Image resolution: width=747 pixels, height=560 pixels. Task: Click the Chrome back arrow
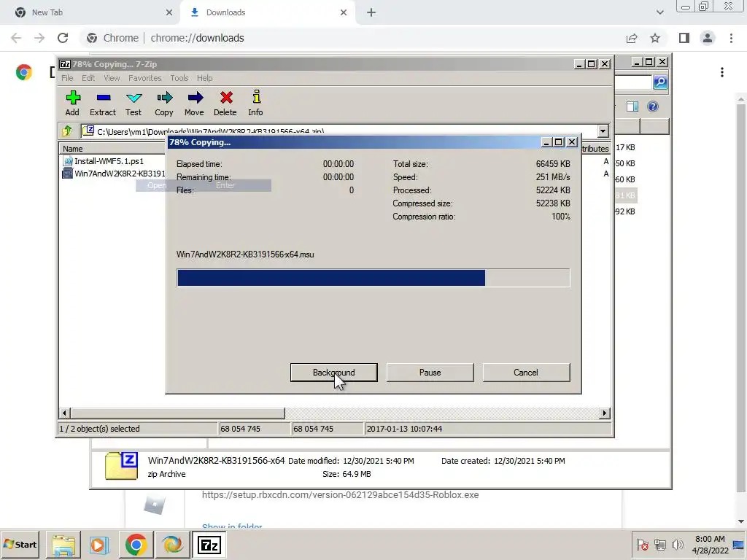coord(16,38)
